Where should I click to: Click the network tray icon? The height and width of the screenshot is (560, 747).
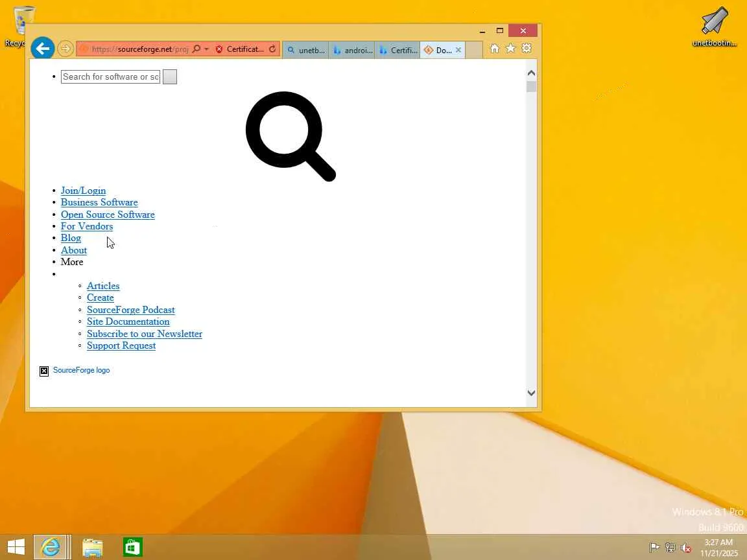click(670, 548)
